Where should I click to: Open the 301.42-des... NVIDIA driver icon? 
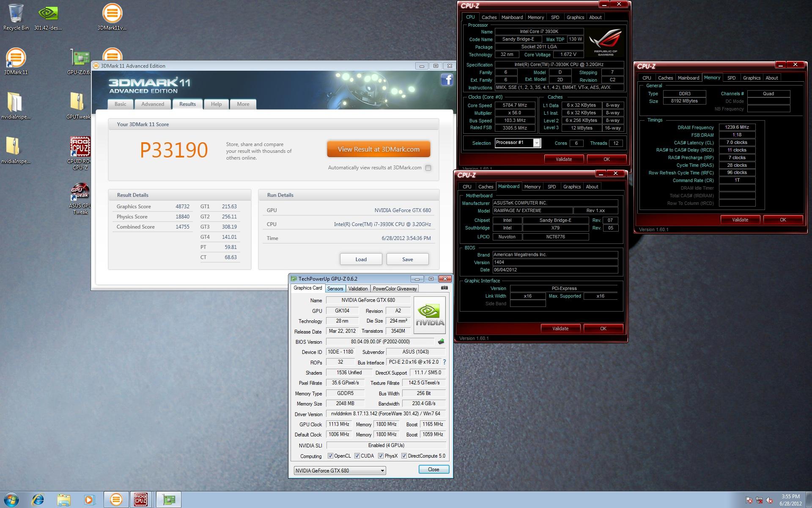(48, 17)
